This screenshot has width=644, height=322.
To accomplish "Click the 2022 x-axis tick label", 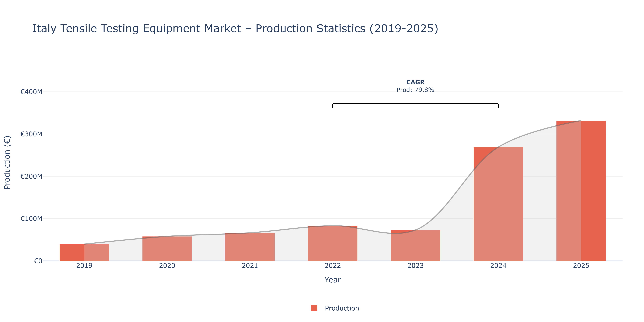I will (x=332, y=266).
